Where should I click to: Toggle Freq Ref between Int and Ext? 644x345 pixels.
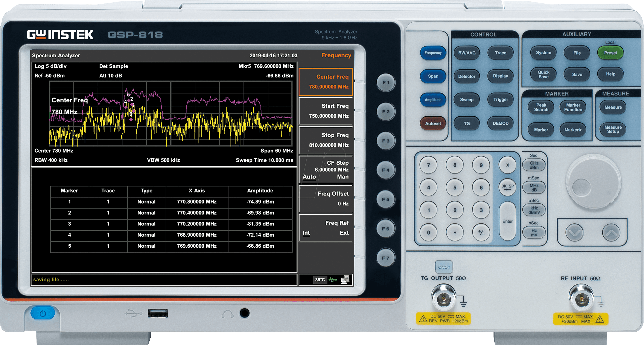(x=326, y=228)
